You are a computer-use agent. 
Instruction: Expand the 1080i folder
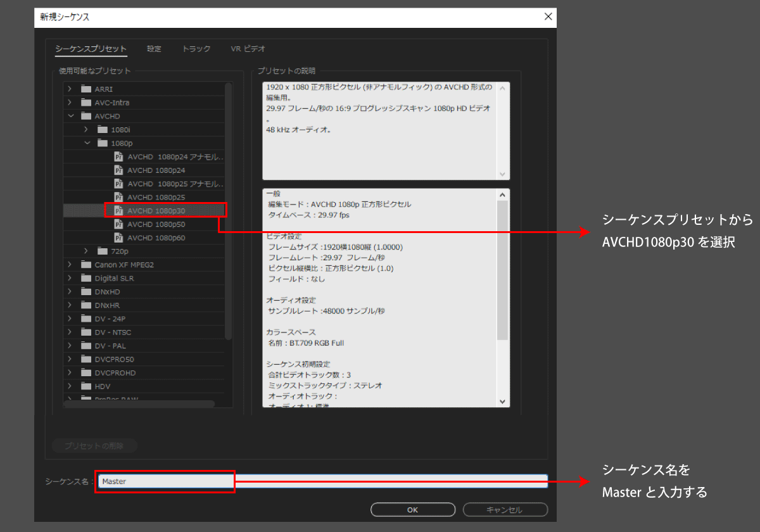(86, 130)
